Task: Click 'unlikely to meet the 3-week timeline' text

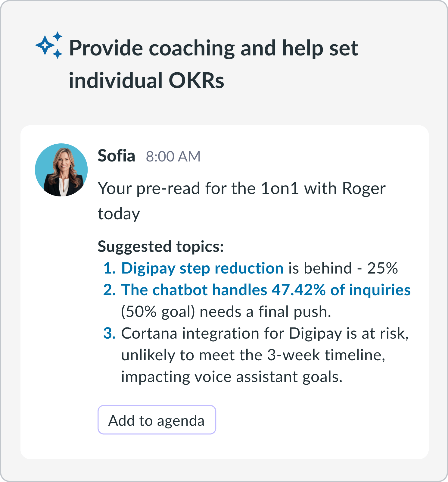Action: [253, 355]
